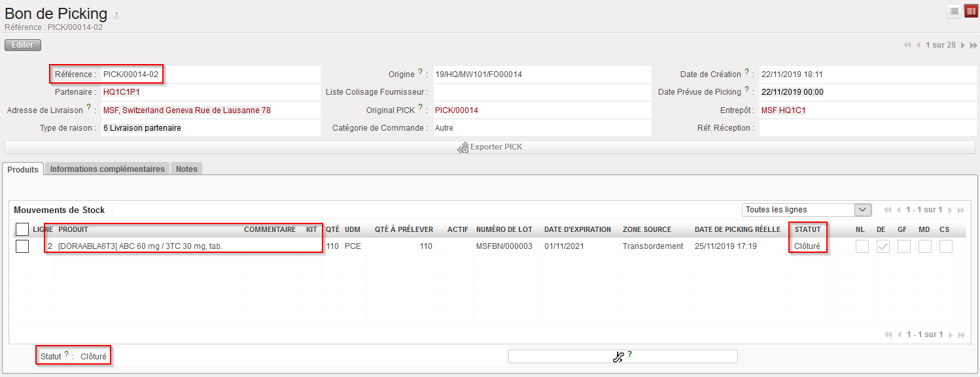This screenshot has height=377, width=980.
Task: Sort table by Date d'expiration column header
Action: coord(577,229)
